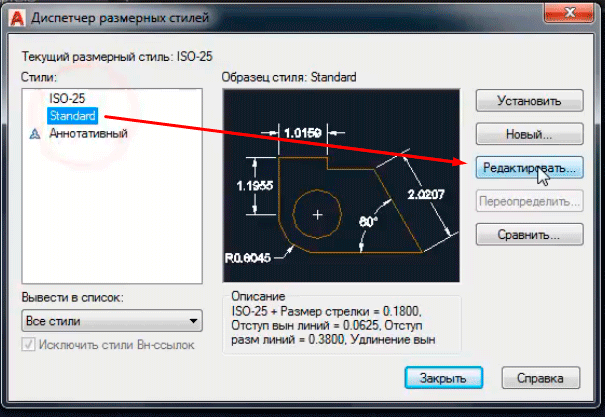This screenshot has height=417, width=605.
Task: Expand the Все стили dropdown
Action: pyautogui.click(x=112, y=321)
